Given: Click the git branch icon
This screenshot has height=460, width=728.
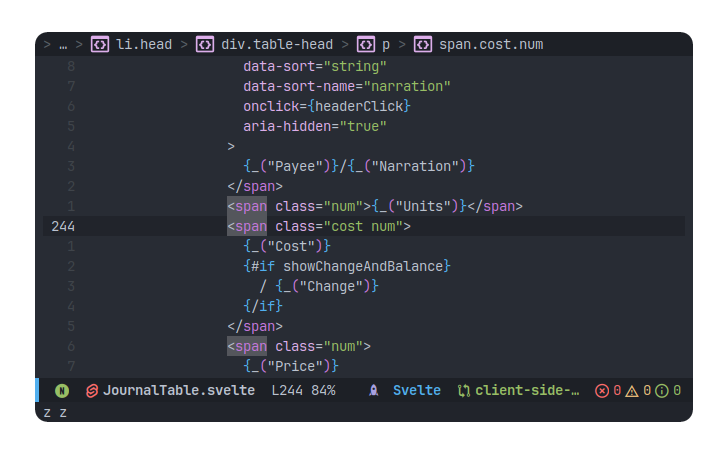Looking at the screenshot, I should [x=464, y=391].
